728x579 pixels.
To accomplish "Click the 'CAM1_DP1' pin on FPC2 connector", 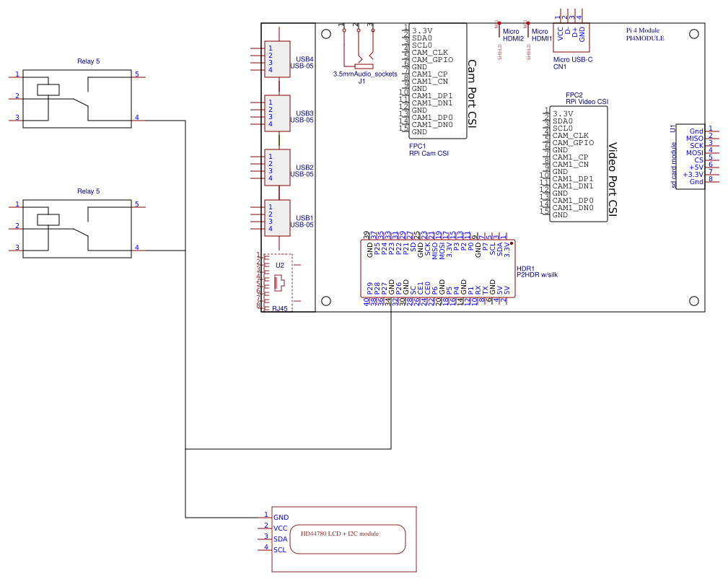I will pyautogui.click(x=573, y=179).
